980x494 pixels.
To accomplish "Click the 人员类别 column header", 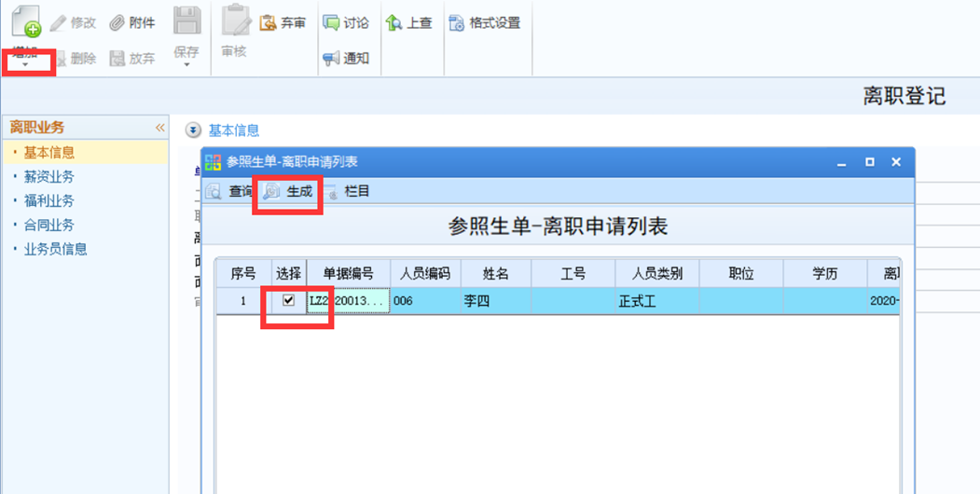I will coord(656,273).
